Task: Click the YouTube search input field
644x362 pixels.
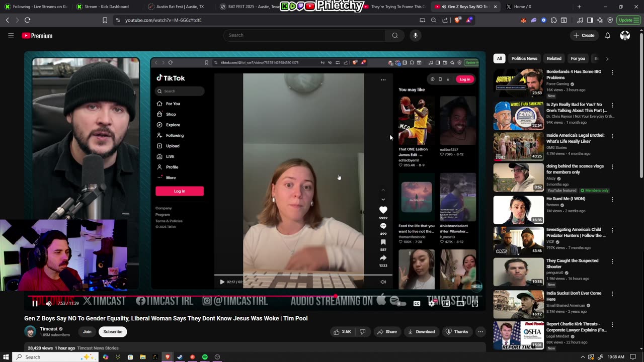Action: point(304,35)
